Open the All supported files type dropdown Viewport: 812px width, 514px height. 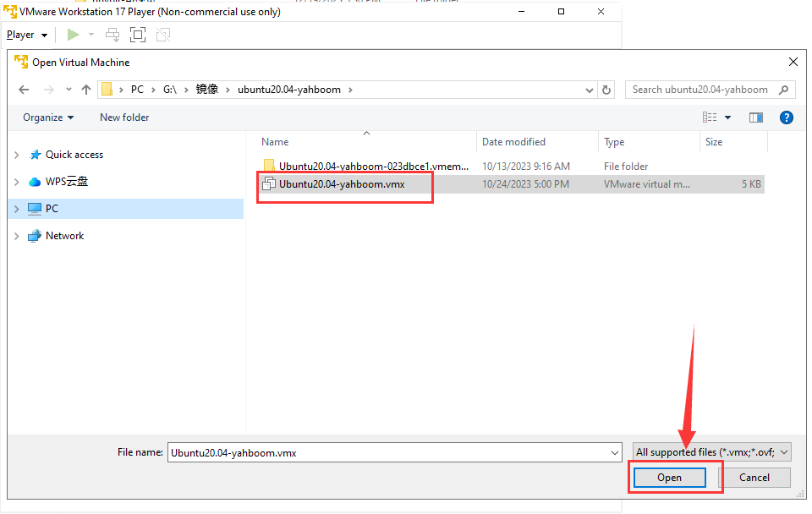(711, 452)
